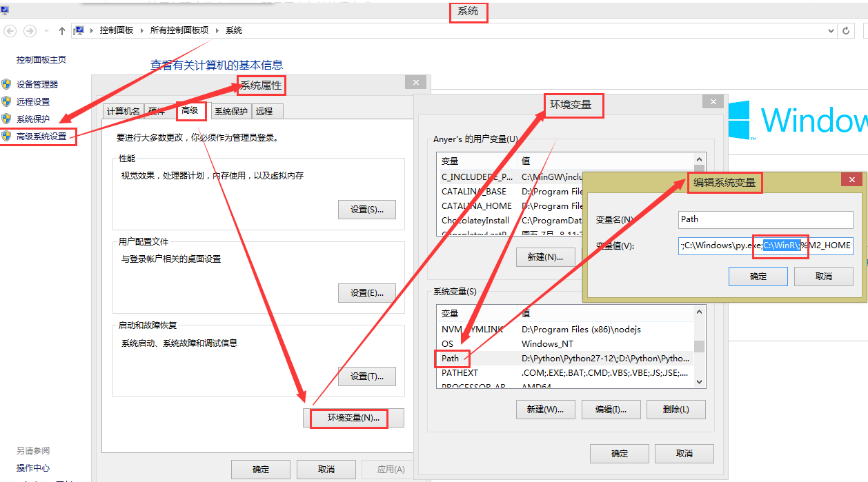Viewport: 868px width, 482px height.
Task: Click the user variables scrollbar up arrow
Action: tap(700, 159)
